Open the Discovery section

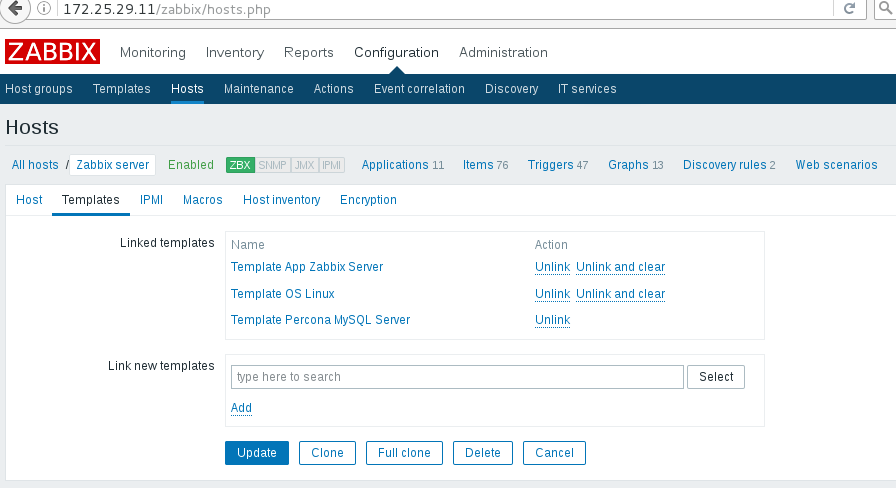click(511, 89)
